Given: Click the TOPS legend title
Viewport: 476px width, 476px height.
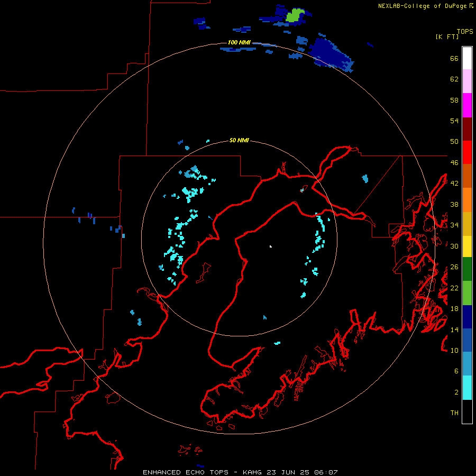Looking at the screenshot, I should coord(465,31).
